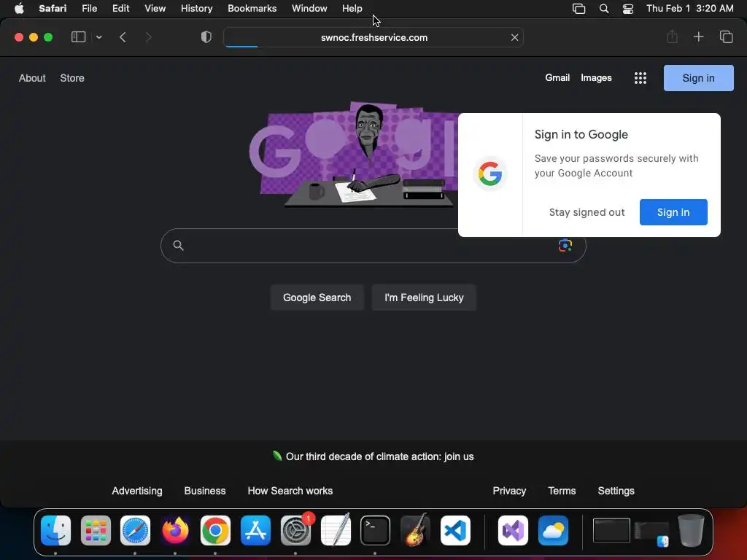The height and width of the screenshot is (560, 747).
Task: Expand the sidebar options chevron
Action: point(99,37)
